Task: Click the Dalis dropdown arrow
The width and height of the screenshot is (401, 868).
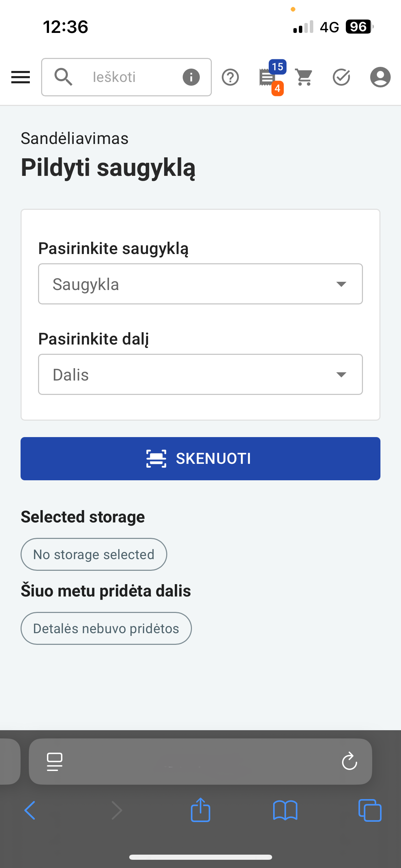Action: (x=341, y=375)
